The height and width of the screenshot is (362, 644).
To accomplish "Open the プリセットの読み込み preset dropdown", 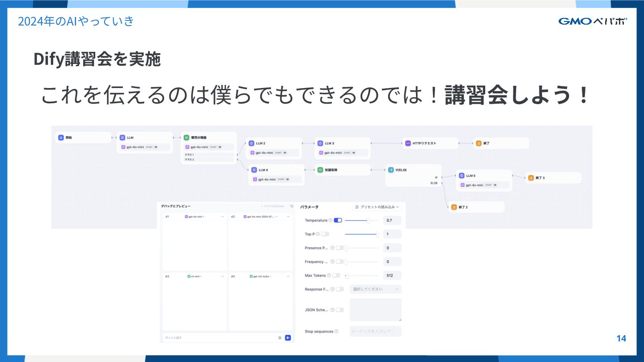I will [x=377, y=207].
